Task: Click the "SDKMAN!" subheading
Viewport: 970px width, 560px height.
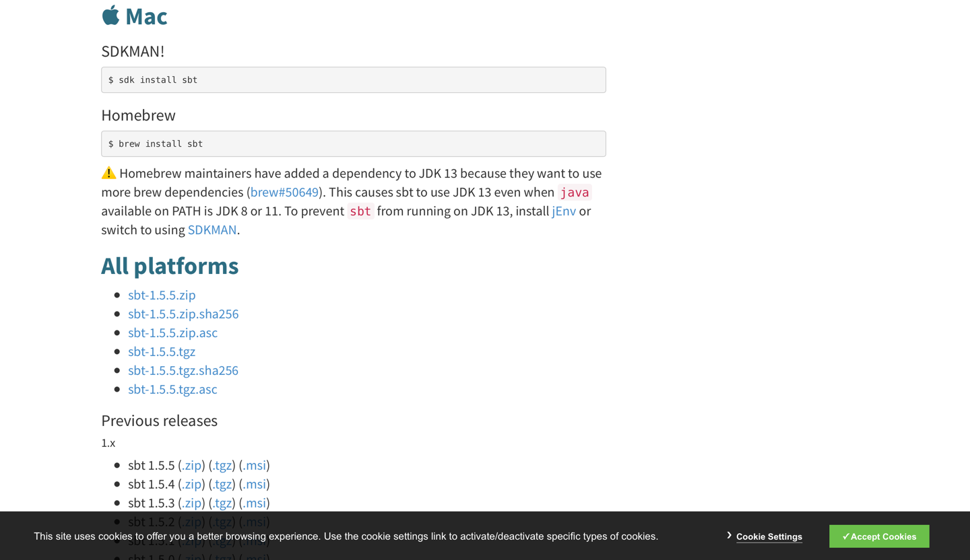Action: [133, 51]
